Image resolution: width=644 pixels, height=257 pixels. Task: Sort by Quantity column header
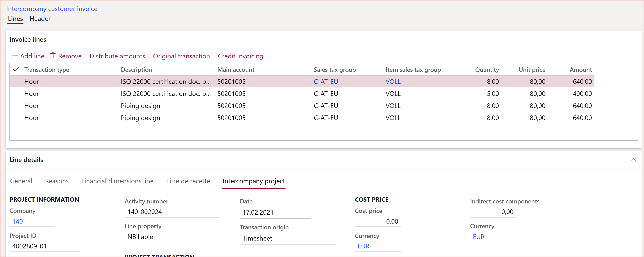(x=487, y=70)
